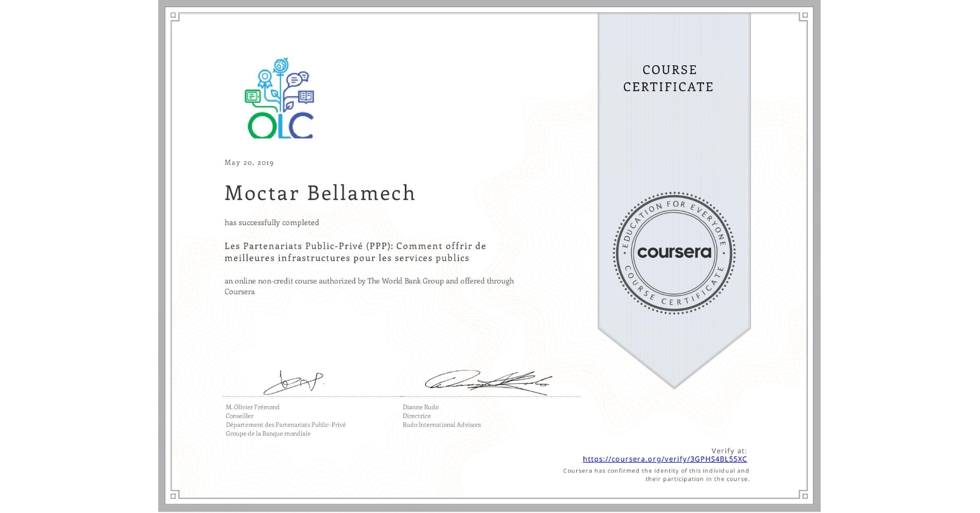Click the Verify at label
Image resolution: width=980 pixels, height=513 pixels.
pos(728,450)
